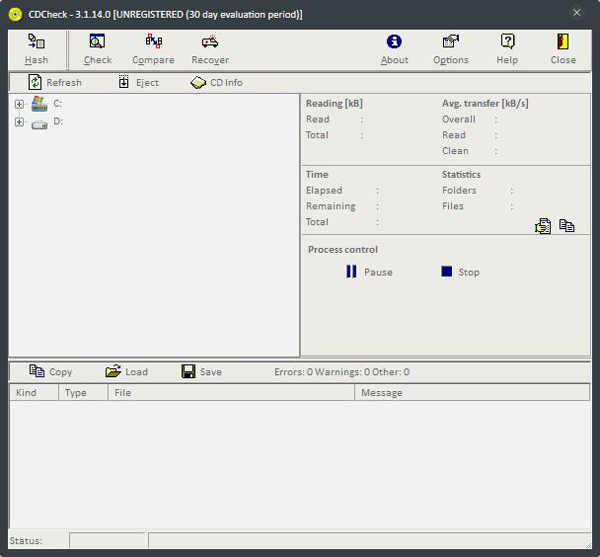Click the Close toolbar button

[563, 50]
